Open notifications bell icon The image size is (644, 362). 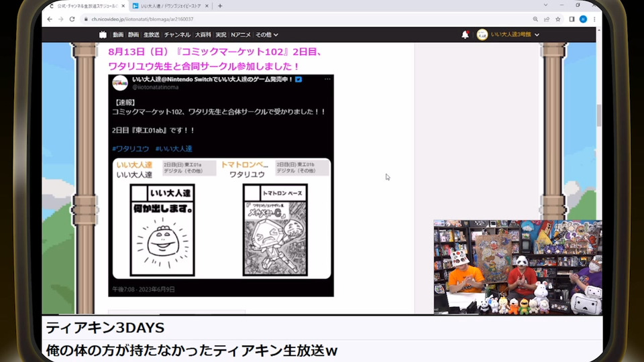click(465, 35)
